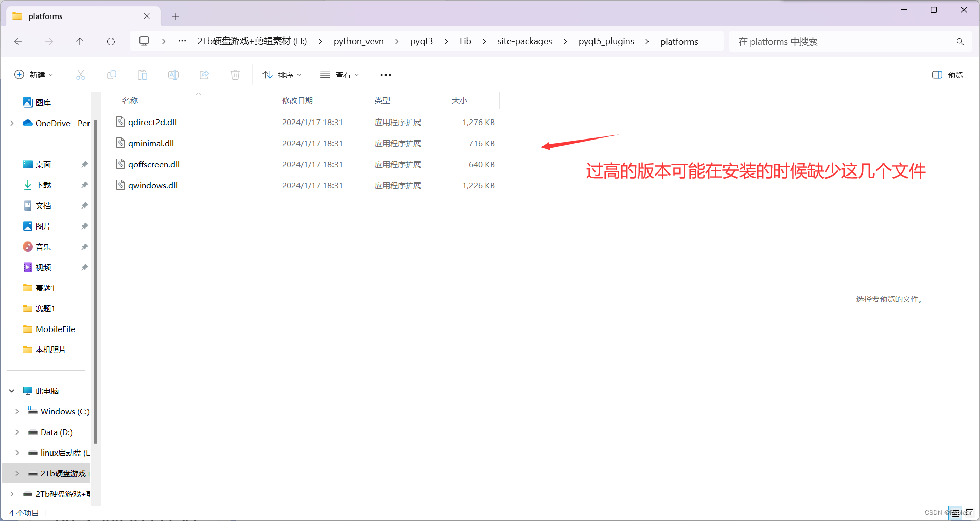The width and height of the screenshot is (980, 521).
Task: Unpin 下载 using its pin icon
Action: click(x=84, y=185)
